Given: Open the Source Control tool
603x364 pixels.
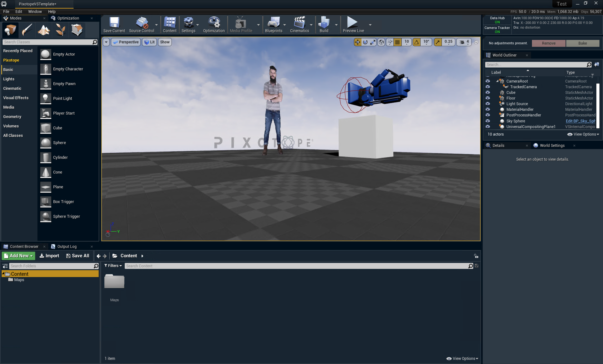Looking at the screenshot, I should point(142,24).
